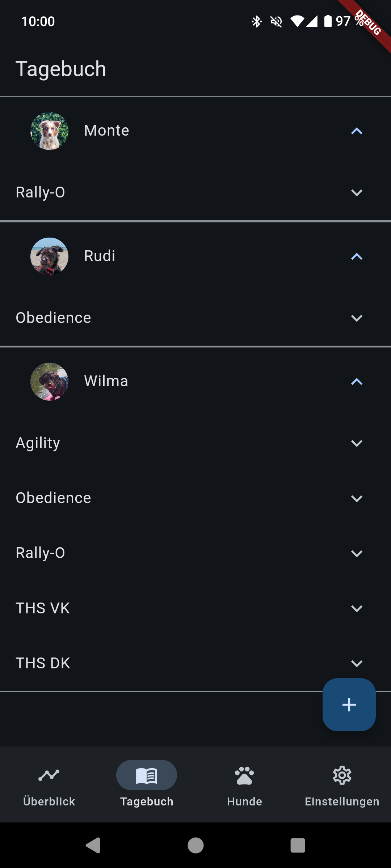The image size is (391, 868).
Task: Expand Monte's Rally-O entries
Action: (357, 192)
